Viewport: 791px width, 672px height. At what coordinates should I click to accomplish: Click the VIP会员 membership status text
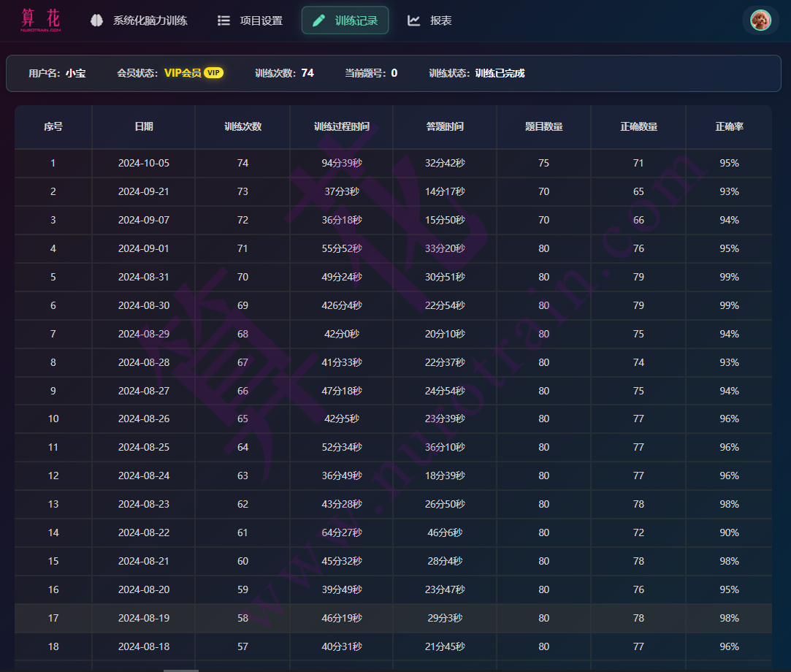pos(183,73)
